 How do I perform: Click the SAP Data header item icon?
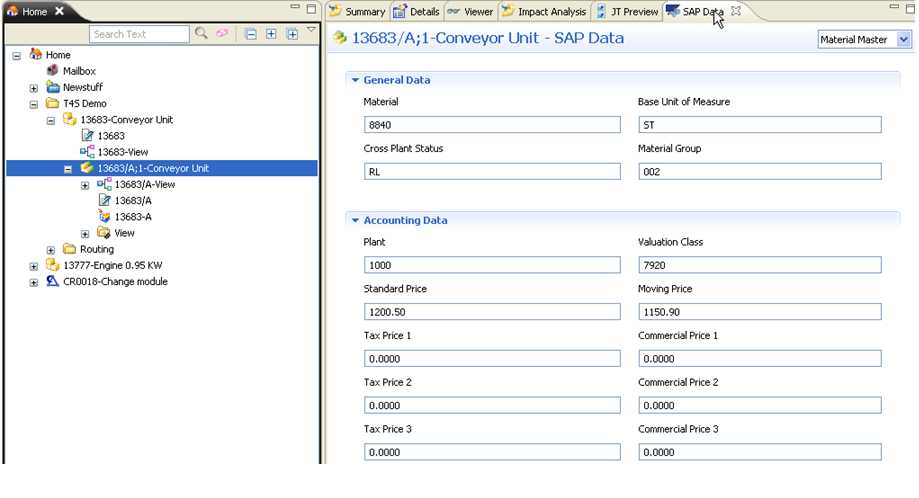[340, 38]
